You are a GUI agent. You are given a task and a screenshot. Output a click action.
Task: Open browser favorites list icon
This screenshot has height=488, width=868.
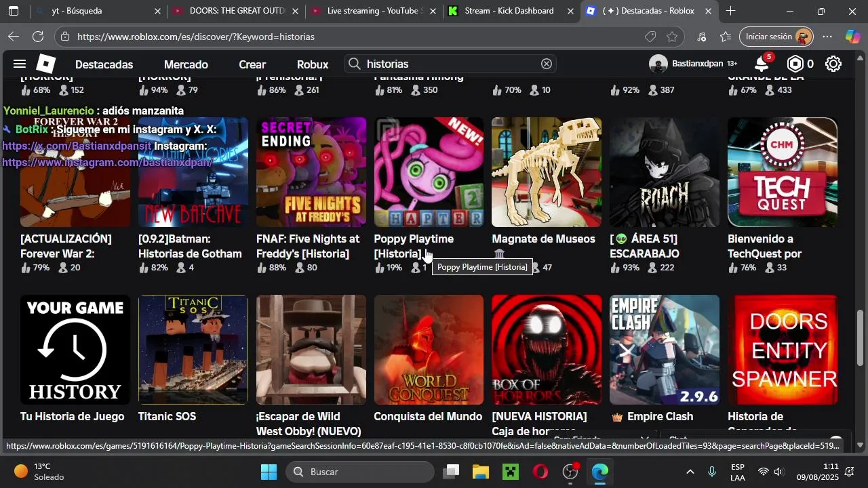point(726,37)
